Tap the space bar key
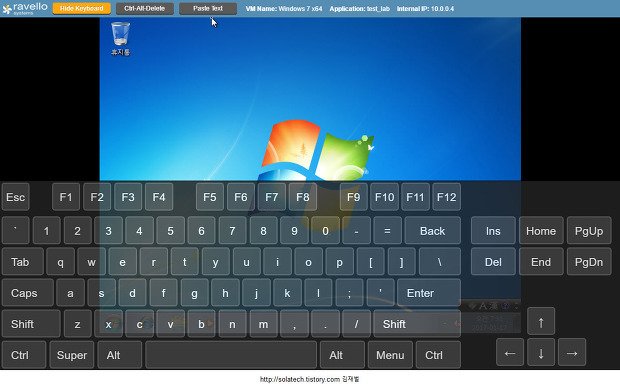 coord(231,355)
